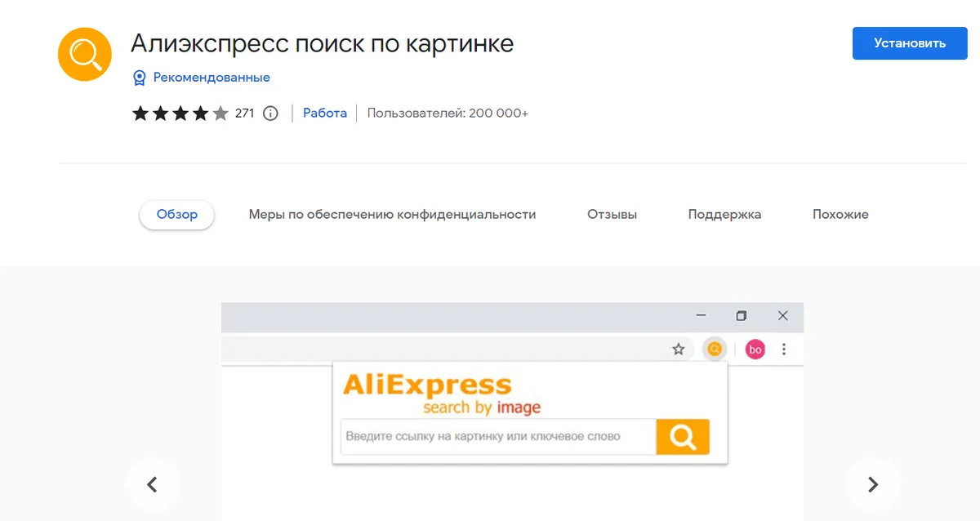Click minimize in the preview window

701,316
